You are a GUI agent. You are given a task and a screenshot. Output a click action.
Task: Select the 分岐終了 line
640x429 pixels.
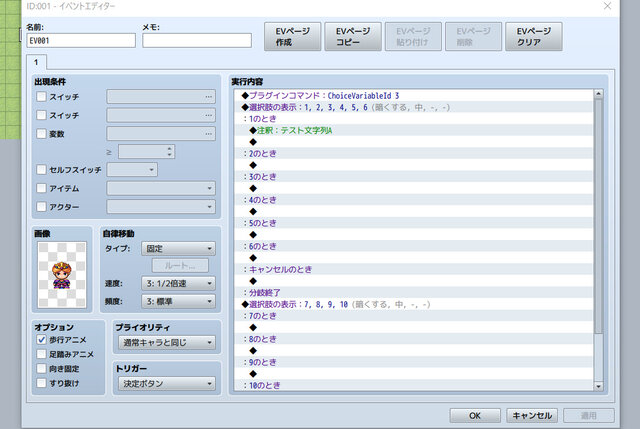click(414, 293)
